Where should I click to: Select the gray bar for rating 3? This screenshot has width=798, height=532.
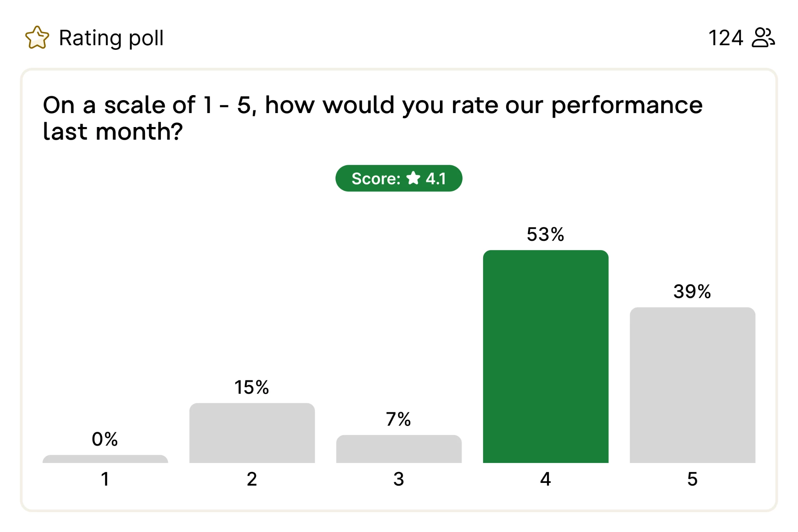[x=399, y=449]
